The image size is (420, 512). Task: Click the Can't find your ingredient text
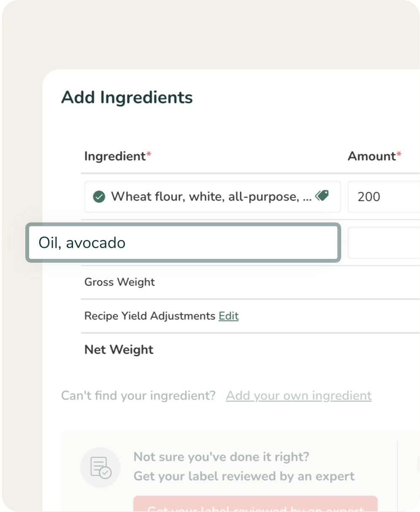tap(138, 396)
